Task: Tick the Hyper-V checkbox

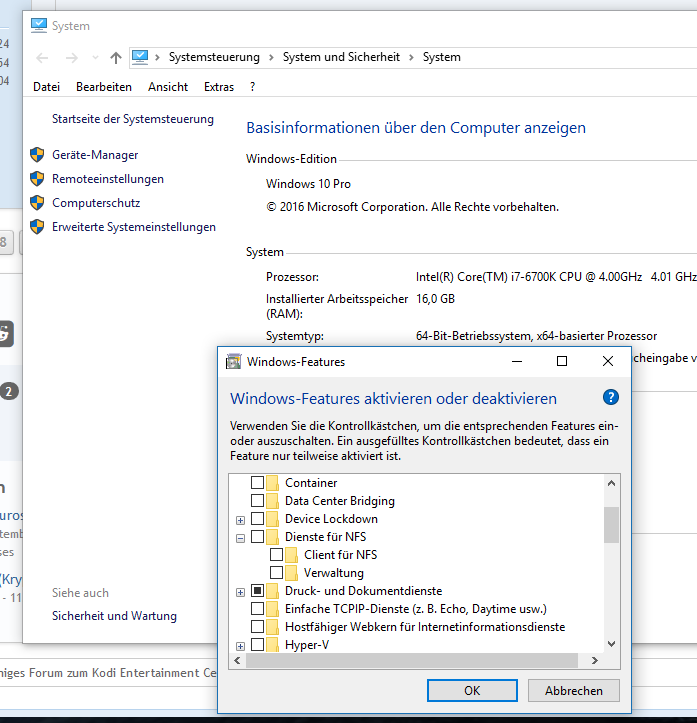Action: 257,644
